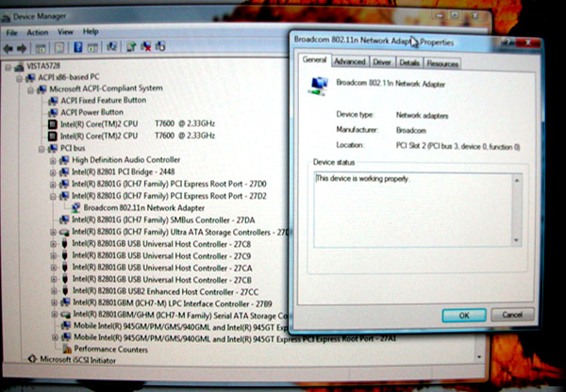
Task: Open the View menu
Action: 65,32
